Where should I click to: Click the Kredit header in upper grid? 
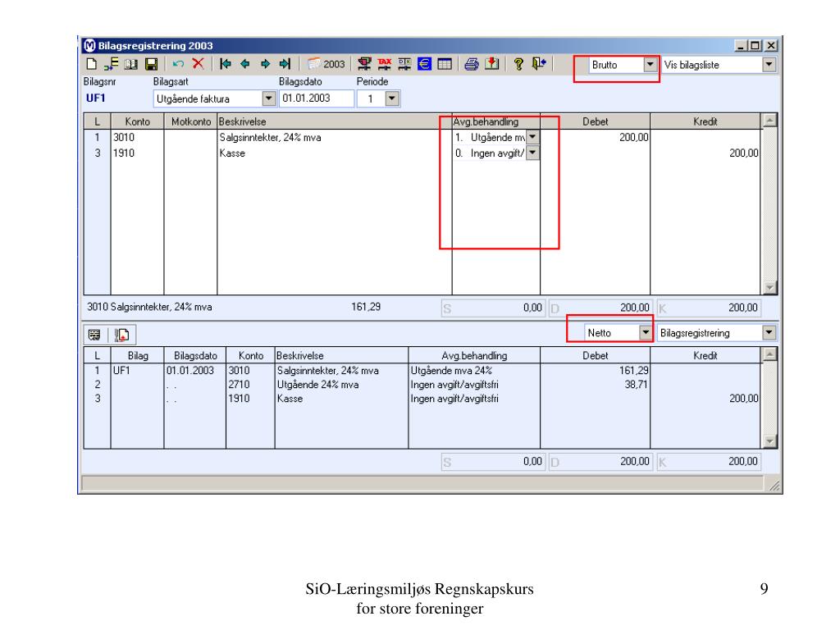coord(705,121)
